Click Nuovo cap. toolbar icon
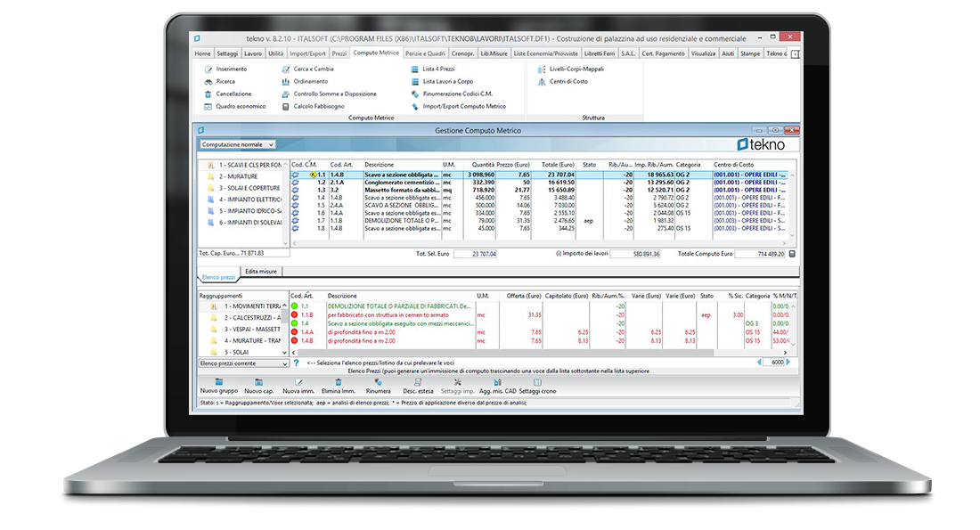This screenshot has width=980, height=530. point(258,382)
